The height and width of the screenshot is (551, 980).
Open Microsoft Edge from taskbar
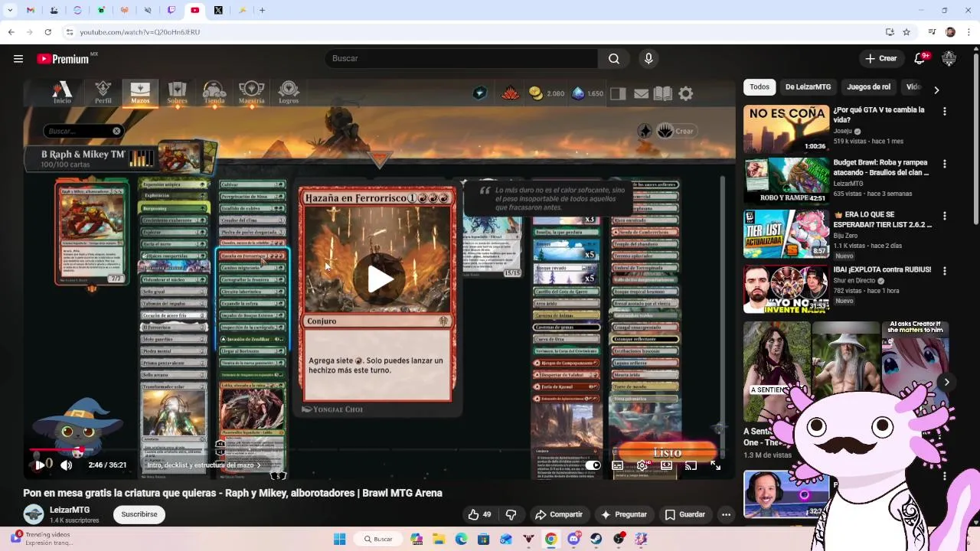(x=461, y=539)
